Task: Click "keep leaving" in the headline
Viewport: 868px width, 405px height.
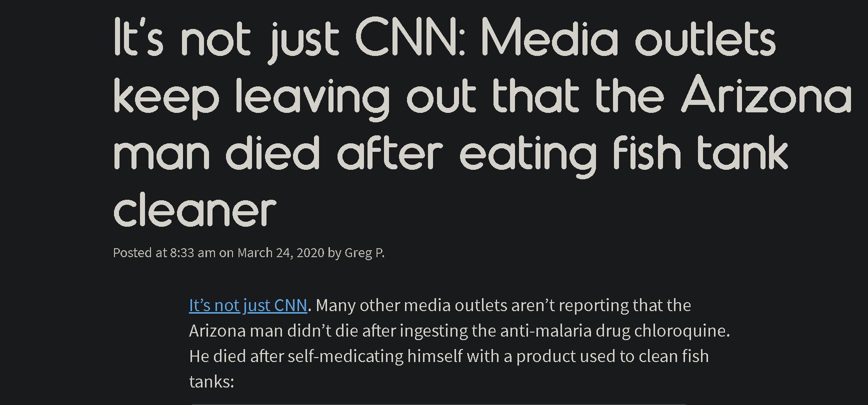Action: coord(251,97)
